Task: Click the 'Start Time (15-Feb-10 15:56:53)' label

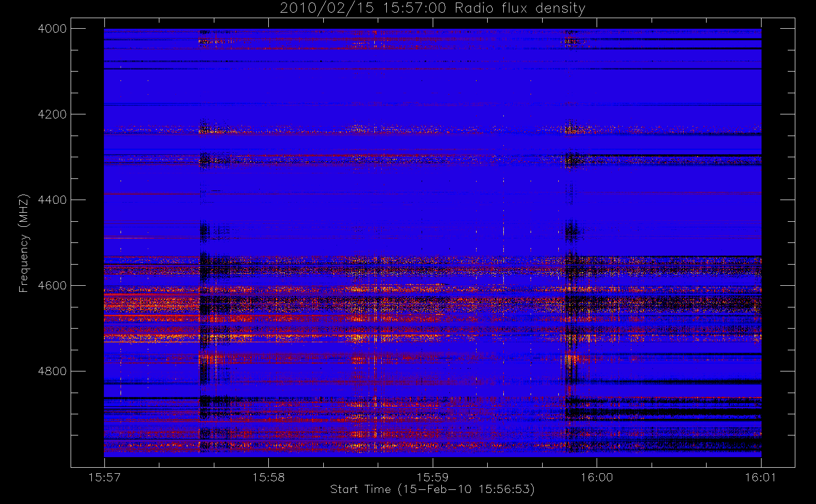Action: (x=432, y=489)
